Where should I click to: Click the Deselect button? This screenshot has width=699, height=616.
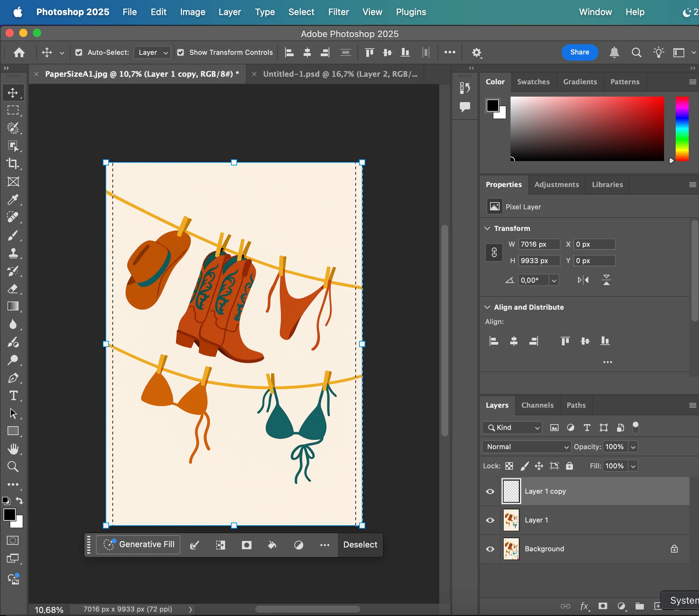(360, 545)
